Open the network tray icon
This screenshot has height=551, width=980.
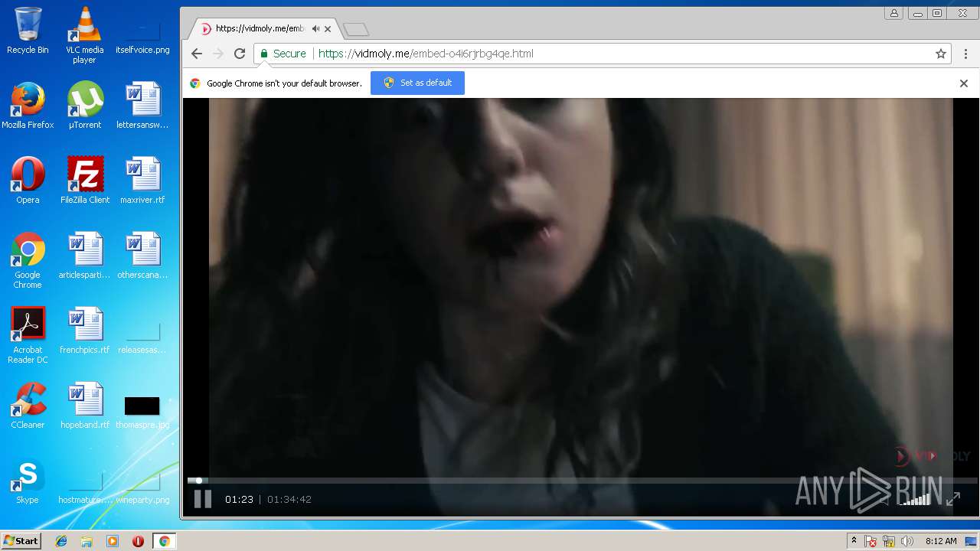click(889, 542)
